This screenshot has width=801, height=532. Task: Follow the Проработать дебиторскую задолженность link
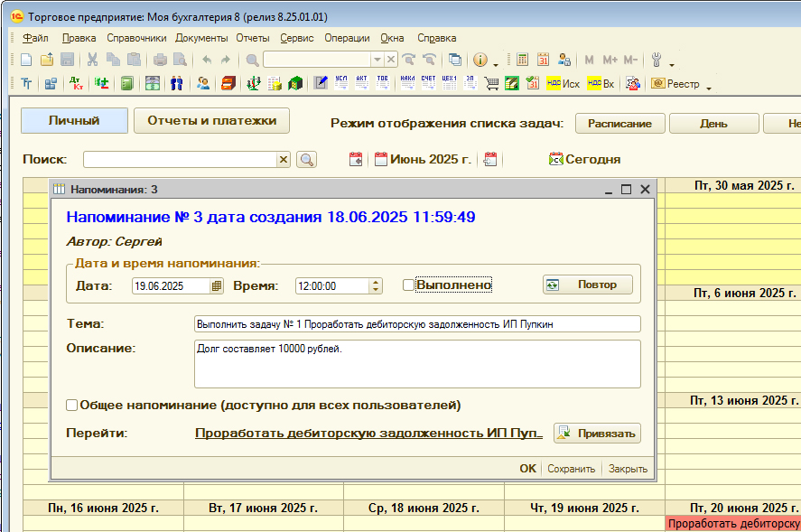click(x=368, y=434)
